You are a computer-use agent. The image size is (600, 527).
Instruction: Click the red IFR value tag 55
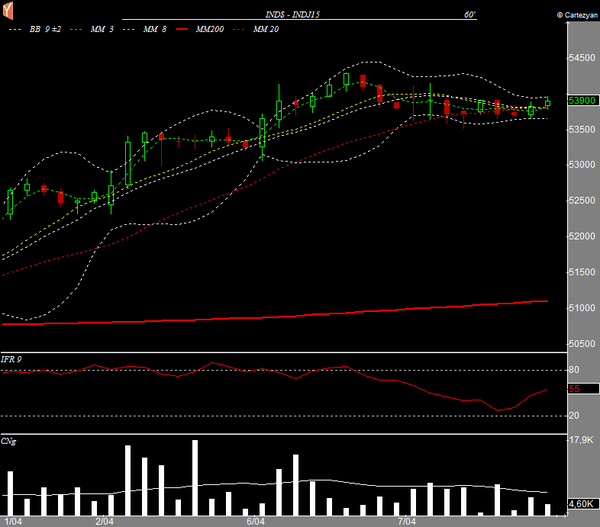tap(574, 388)
